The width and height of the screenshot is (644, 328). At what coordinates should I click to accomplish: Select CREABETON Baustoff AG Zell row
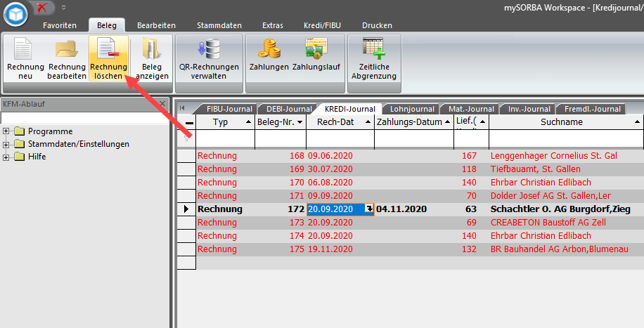420,223
